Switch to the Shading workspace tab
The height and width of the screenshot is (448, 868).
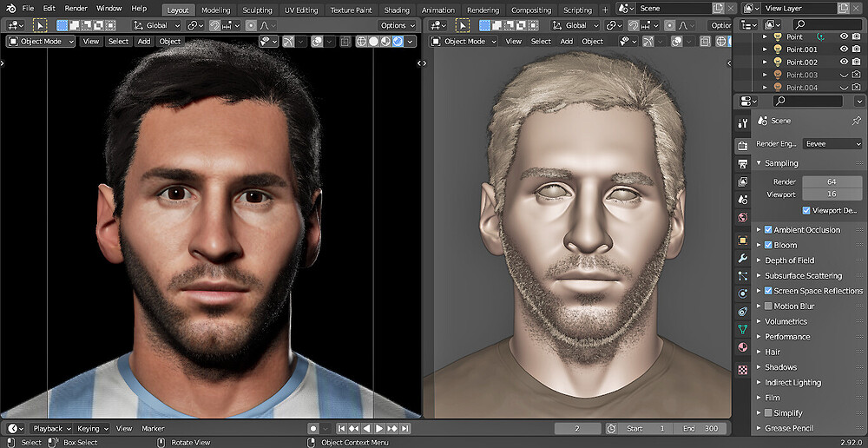click(397, 10)
